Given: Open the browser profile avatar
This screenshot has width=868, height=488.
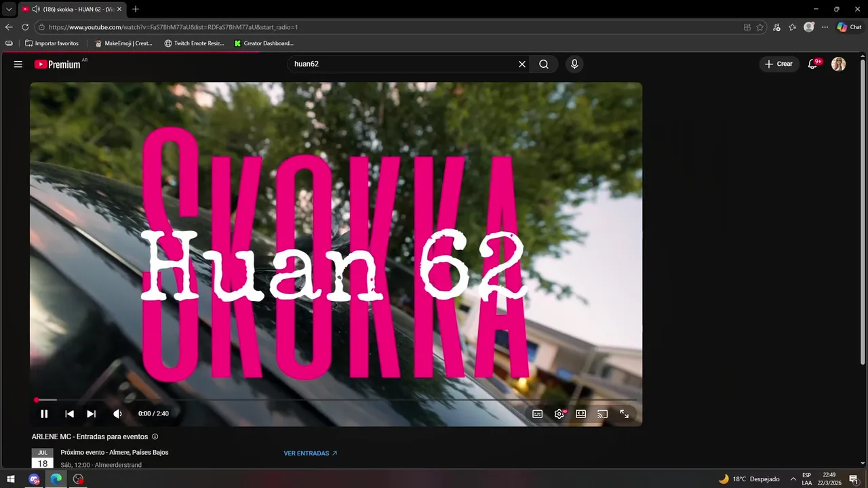Looking at the screenshot, I should (x=809, y=27).
